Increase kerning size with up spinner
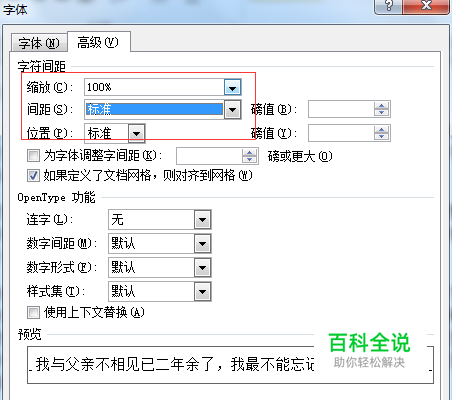The height and width of the screenshot is (400, 452). click(249, 152)
